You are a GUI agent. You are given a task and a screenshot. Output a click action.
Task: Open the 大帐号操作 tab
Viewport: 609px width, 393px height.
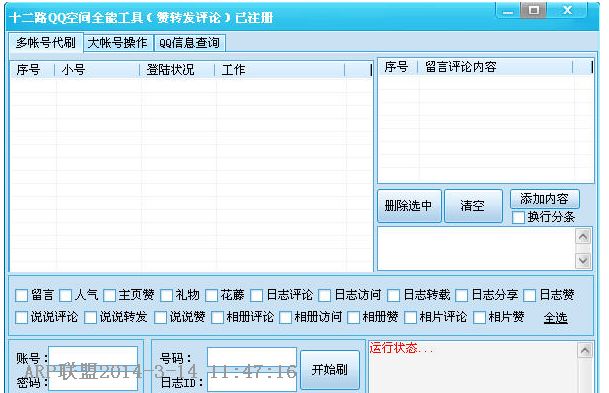click(x=118, y=43)
